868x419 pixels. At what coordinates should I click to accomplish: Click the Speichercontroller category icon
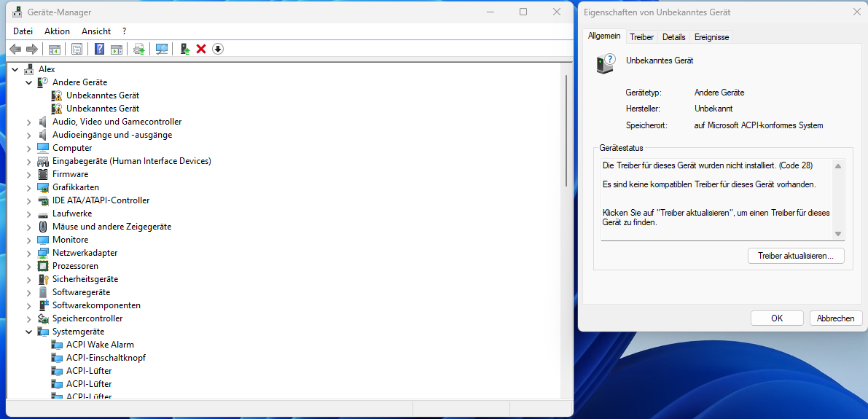(x=43, y=318)
